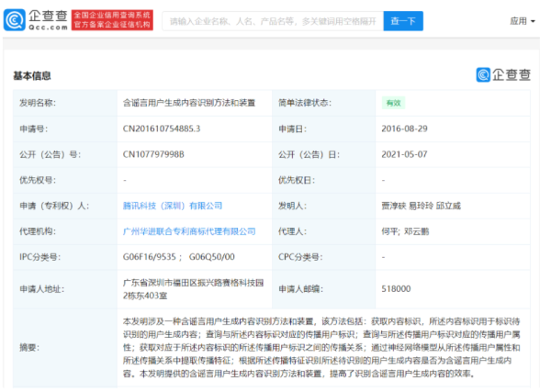Screen dimensions: 551x392
Task: Click the IPC classification G06Q50/00
Action: tap(209, 258)
